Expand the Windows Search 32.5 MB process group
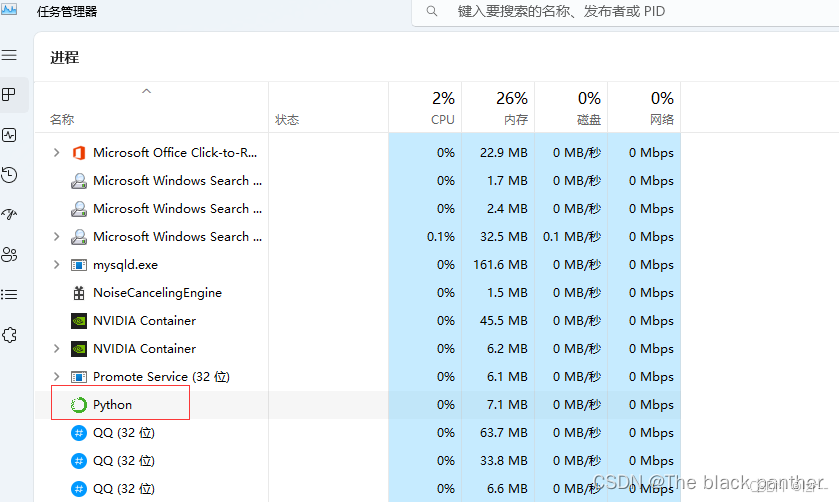This screenshot has height=502, width=839. 56,237
